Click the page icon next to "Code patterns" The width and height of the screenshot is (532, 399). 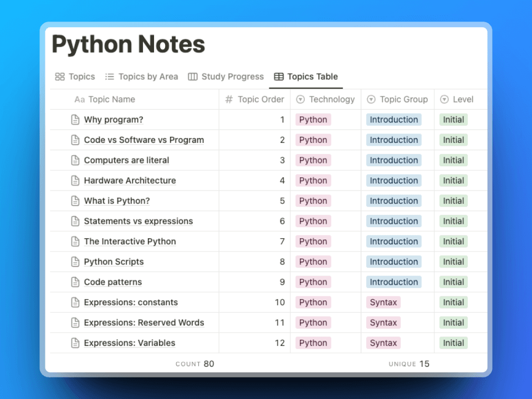tap(75, 282)
